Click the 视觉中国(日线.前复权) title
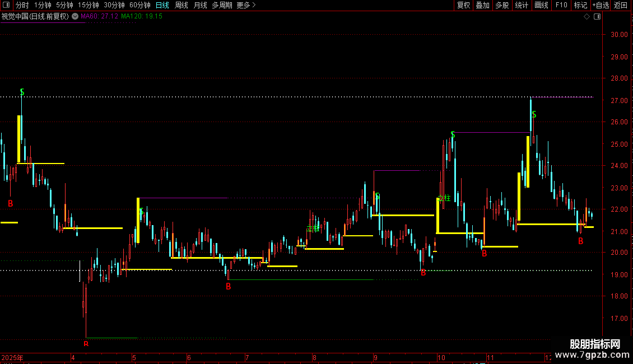The image size is (633, 364). pyautogui.click(x=35, y=16)
